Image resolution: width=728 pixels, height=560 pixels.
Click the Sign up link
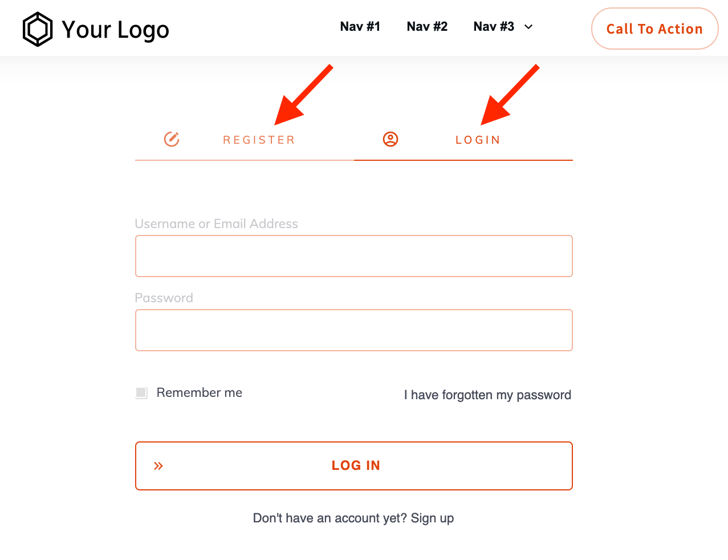[432, 518]
